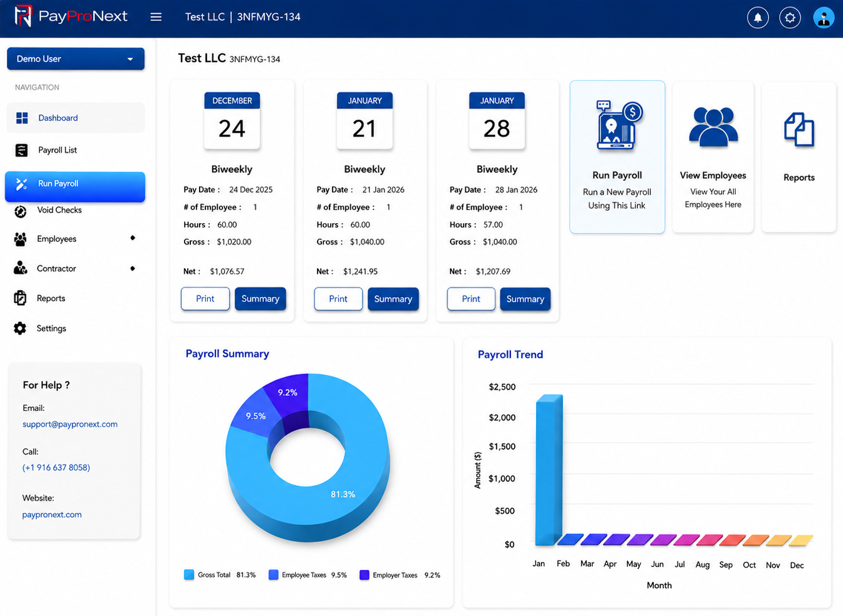View Summary for 24 Dec 2025 payroll
Screen dimensions: 843x616
tap(260, 299)
